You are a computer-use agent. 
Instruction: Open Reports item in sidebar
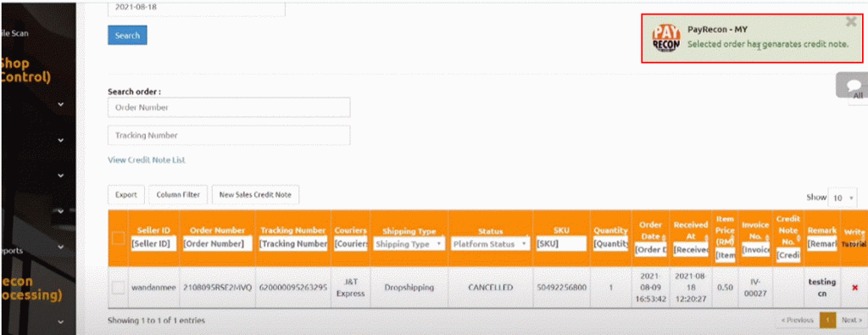(x=11, y=250)
